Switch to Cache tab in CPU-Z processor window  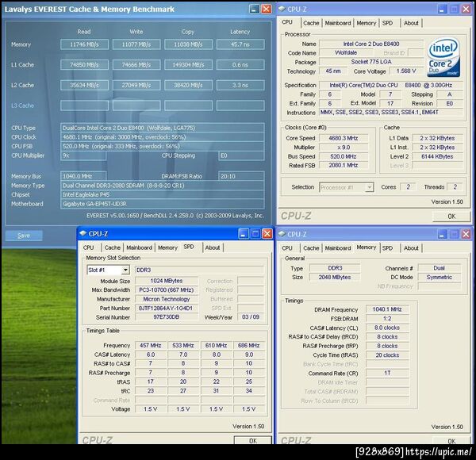tap(311, 23)
